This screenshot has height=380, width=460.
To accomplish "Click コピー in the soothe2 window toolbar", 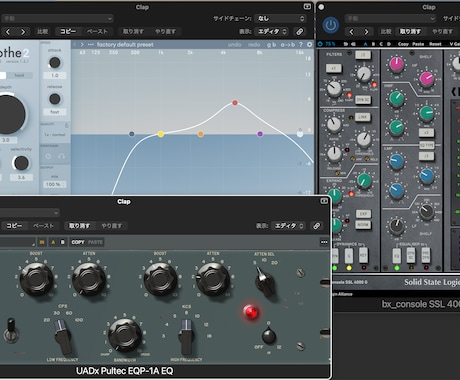I will [x=68, y=32].
